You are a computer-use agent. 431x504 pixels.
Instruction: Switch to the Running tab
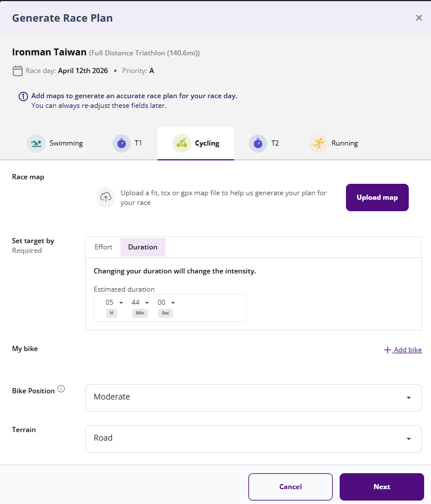point(334,143)
